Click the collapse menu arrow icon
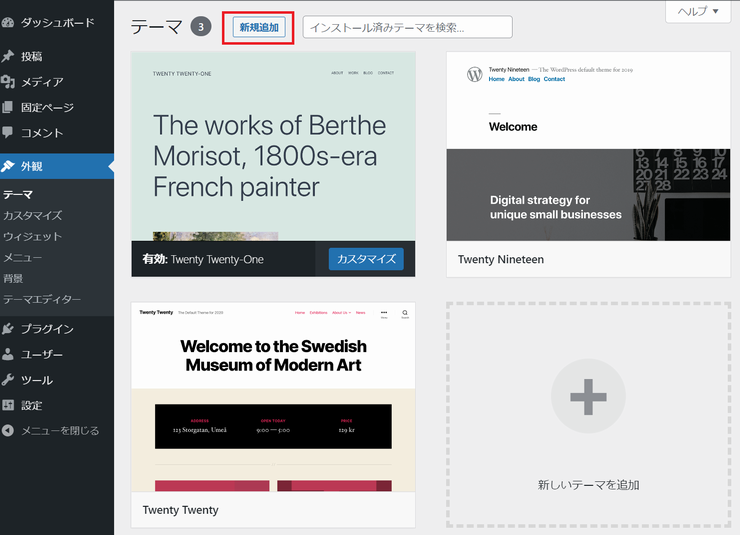 [x=8, y=430]
